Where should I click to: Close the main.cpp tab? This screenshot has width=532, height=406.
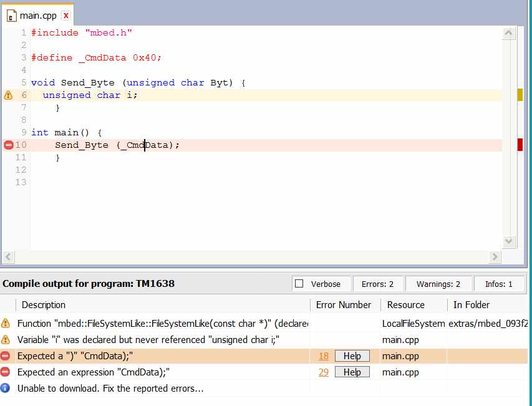[66, 15]
